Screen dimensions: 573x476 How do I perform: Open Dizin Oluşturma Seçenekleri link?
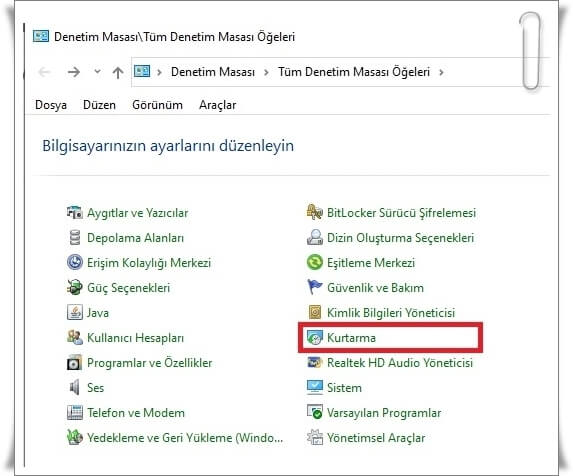click(x=400, y=238)
